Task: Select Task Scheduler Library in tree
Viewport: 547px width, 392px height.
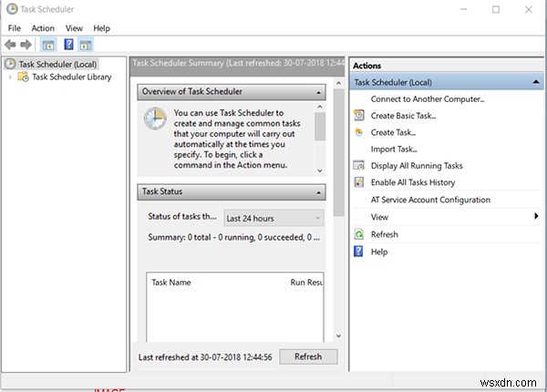Action: click(x=72, y=77)
